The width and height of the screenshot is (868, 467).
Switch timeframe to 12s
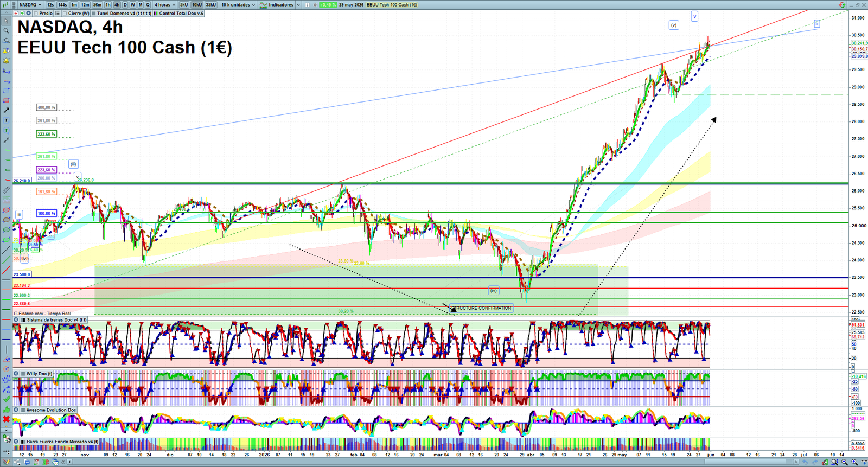click(x=50, y=4)
